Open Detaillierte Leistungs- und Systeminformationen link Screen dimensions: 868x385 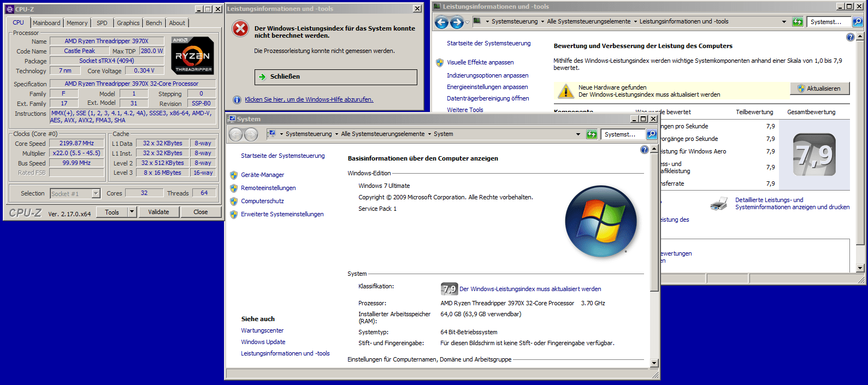792,204
